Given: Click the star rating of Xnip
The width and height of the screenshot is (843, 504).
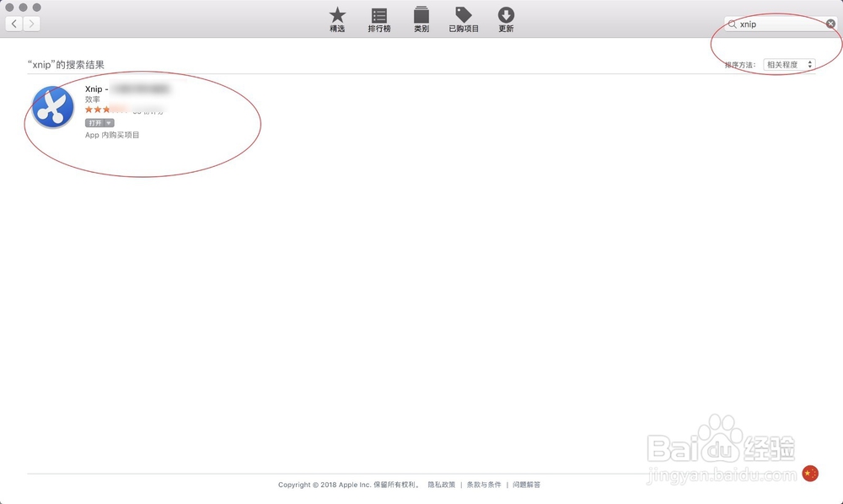Looking at the screenshot, I should pos(105,110).
